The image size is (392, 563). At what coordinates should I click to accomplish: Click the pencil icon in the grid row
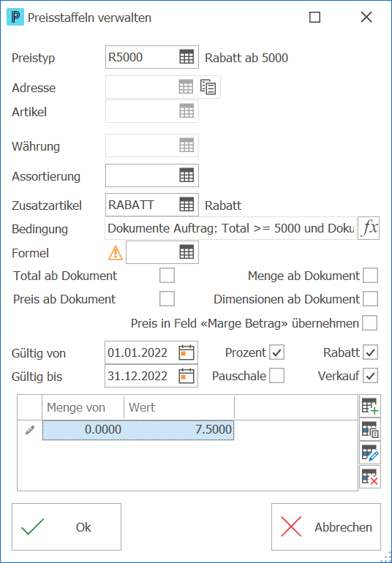click(x=30, y=430)
